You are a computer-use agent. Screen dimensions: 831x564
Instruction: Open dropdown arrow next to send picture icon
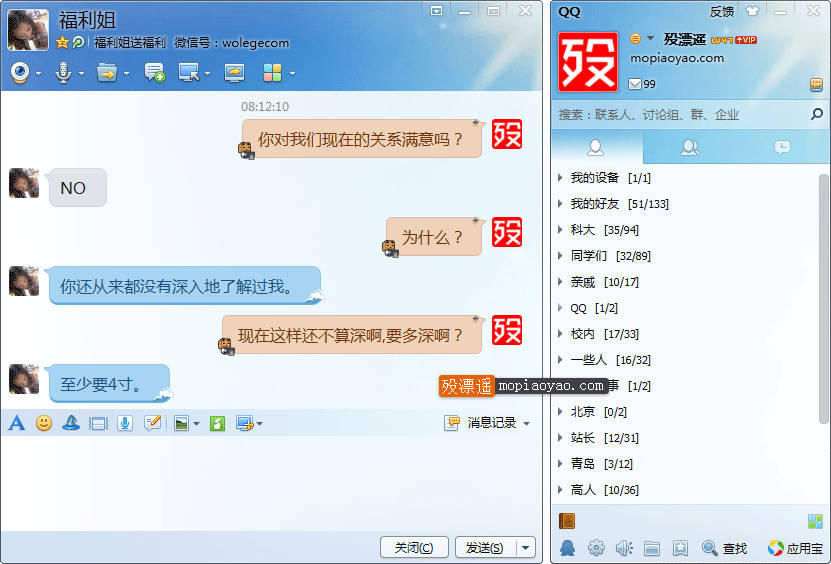[x=196, y=424]
